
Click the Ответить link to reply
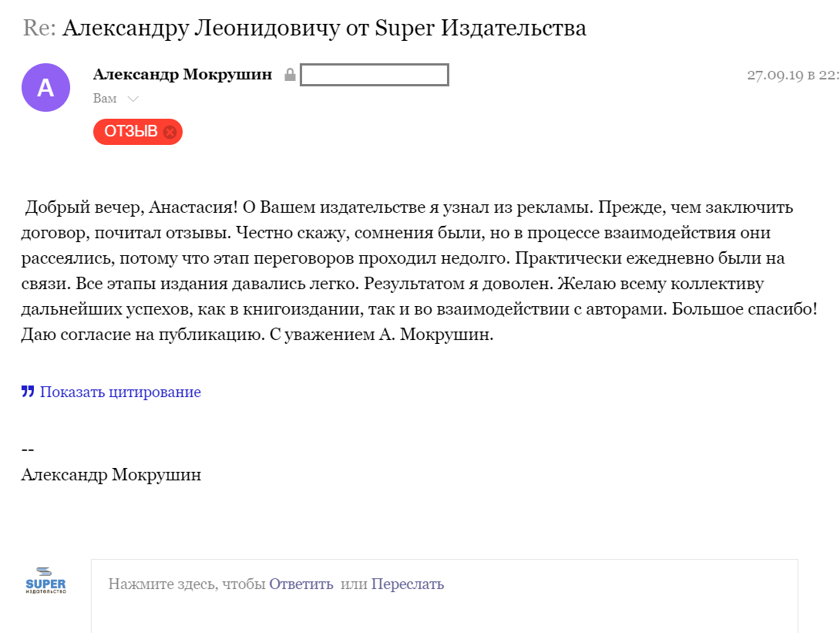point(301,584)
